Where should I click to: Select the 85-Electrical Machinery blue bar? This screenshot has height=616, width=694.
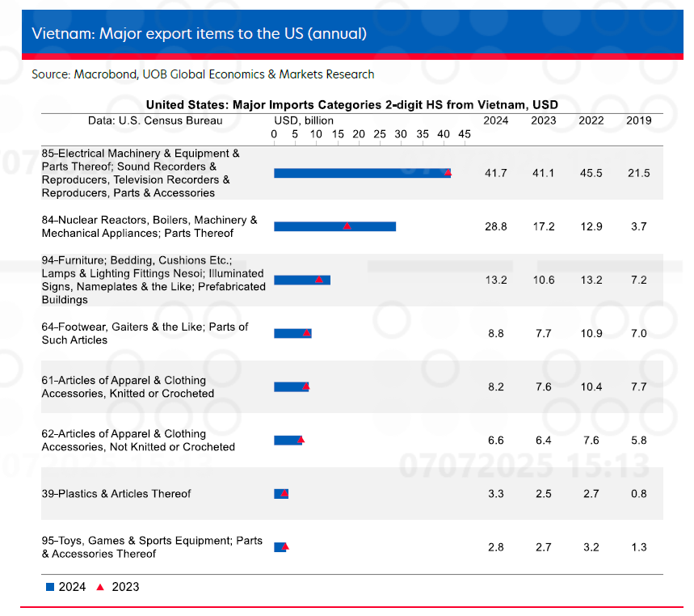click(363, 173)
